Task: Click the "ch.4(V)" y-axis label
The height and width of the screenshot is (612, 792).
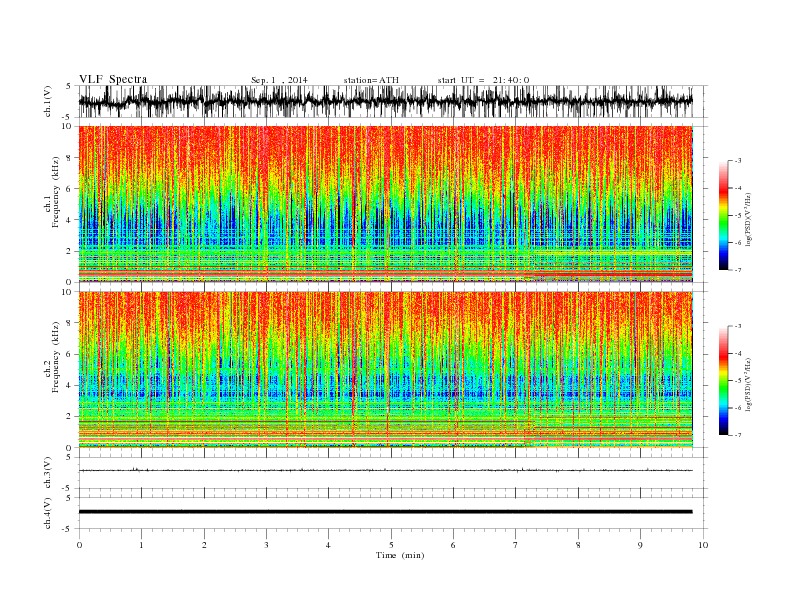Action: (x=48, y=514)
